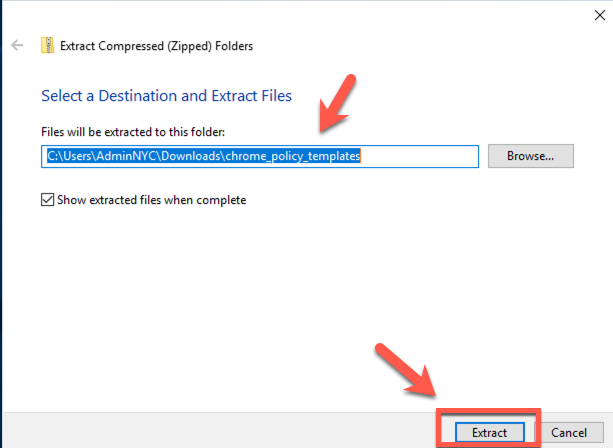This screenshot has height=448, width=613.
Task: Click the destination folder path field
Action: [262, 156]
